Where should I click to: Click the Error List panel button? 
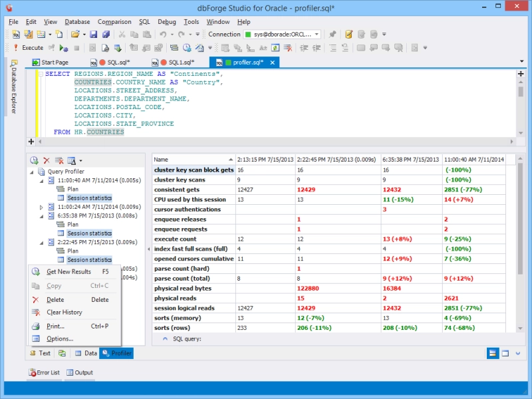click(44, 372)
